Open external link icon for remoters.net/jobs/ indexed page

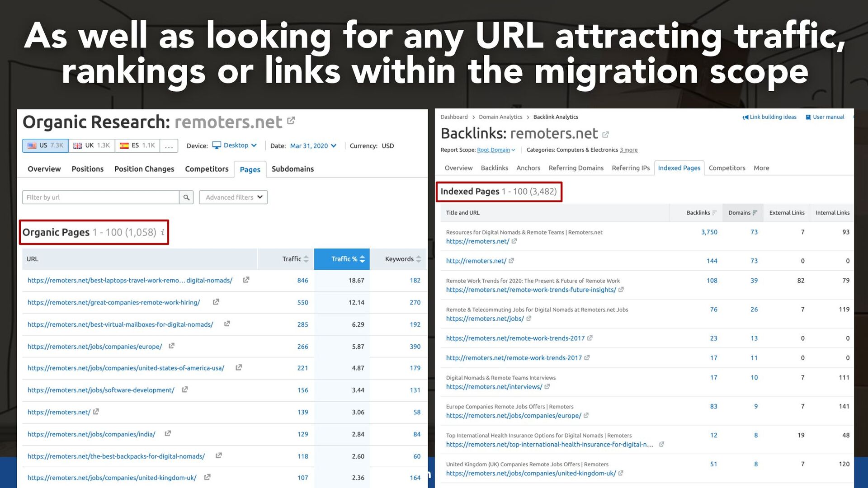click(x=529, y=319)
